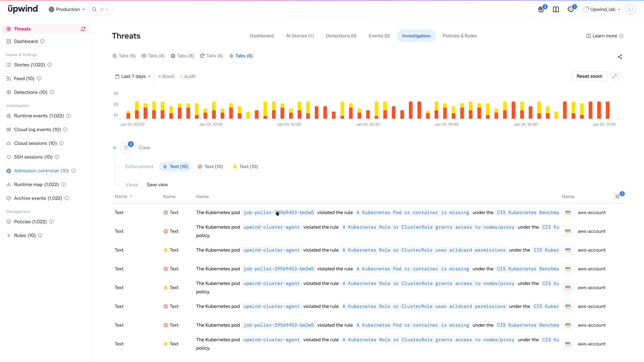Toggle the Block legend filter
Viewport: 644px width, 362px height.
pos(166,76)
